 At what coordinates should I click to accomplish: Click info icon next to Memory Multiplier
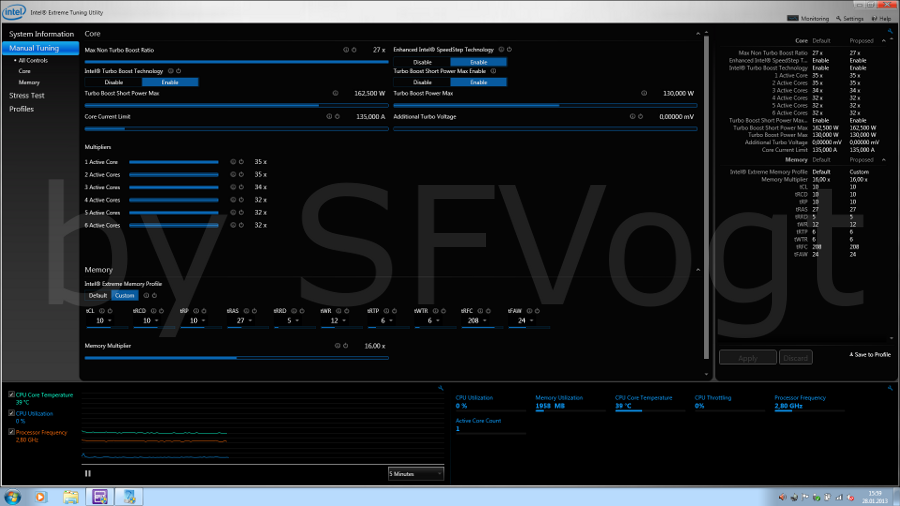338,345
